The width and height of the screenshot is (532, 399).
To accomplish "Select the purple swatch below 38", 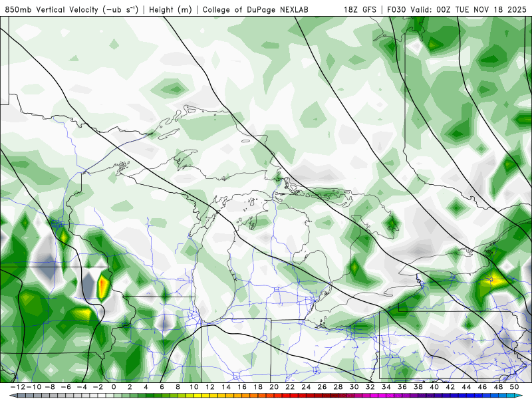I will pos(422,395).
